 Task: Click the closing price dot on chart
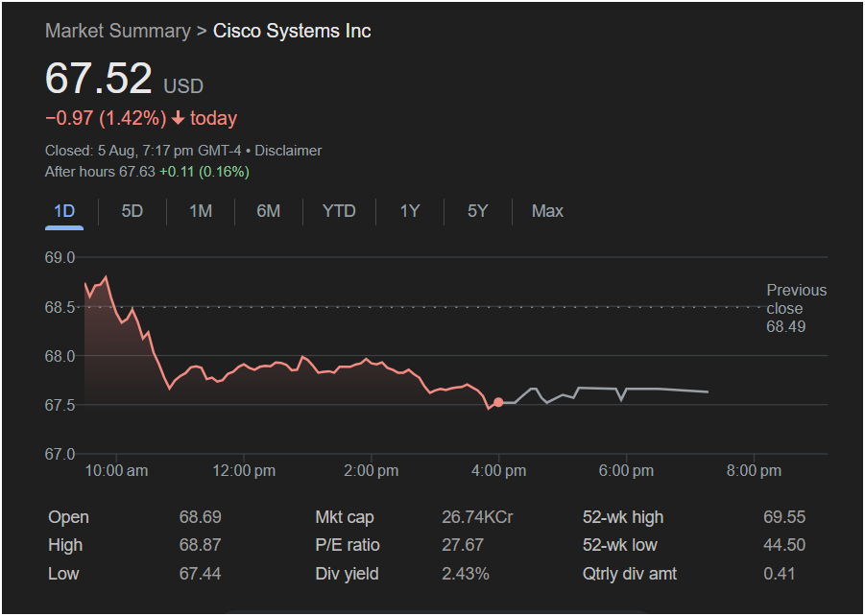(x=498, y=403)
